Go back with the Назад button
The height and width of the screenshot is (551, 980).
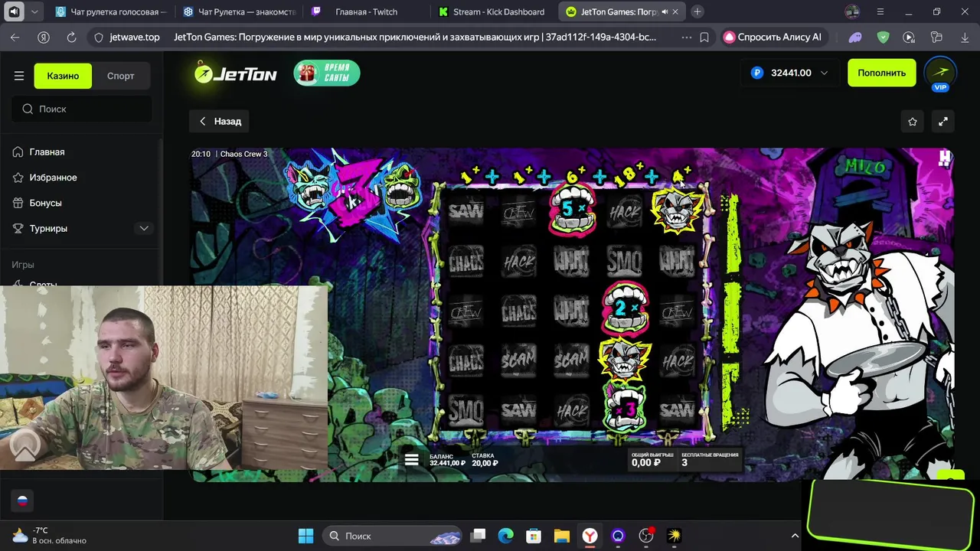(220, 121)
